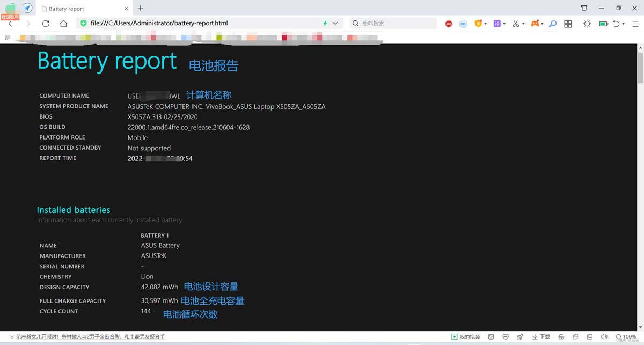Click the 下载 downloads button

pyautogui.click(x=541, y=337)
